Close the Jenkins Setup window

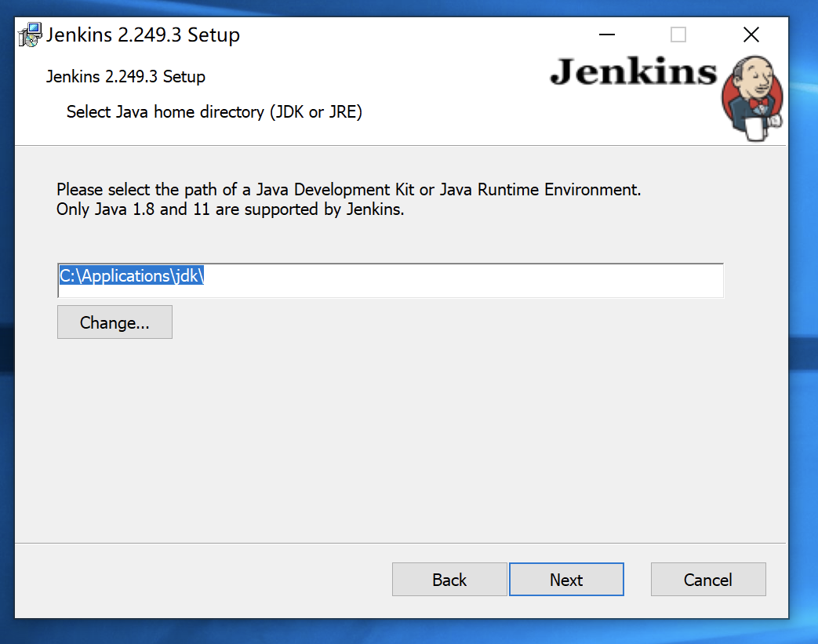coord(751,35)
